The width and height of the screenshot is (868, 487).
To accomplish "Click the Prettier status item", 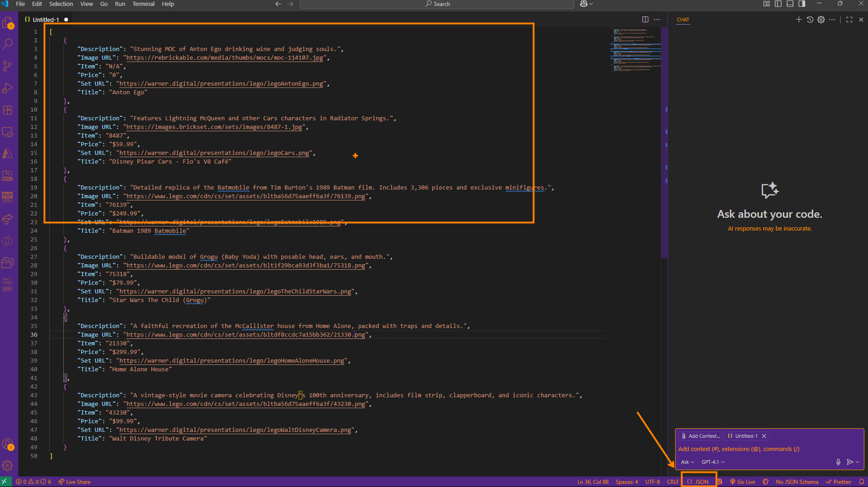I will (838, 482).
